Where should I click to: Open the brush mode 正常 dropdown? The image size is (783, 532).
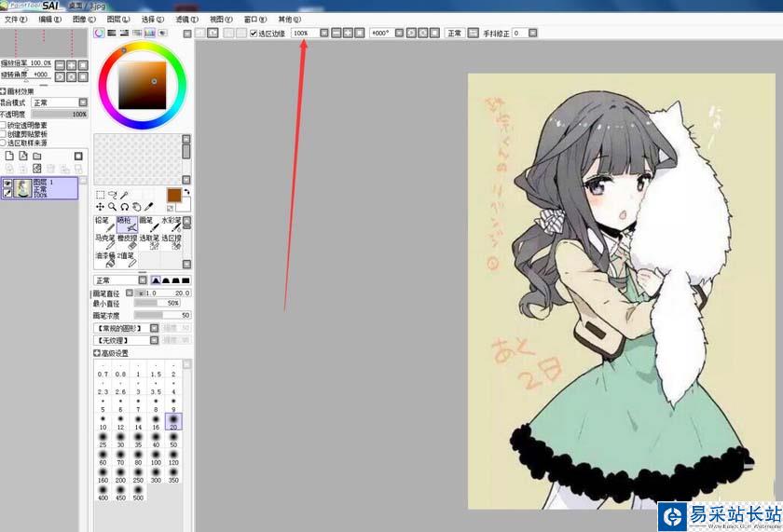pyautogui.click(x=143, y=280)
